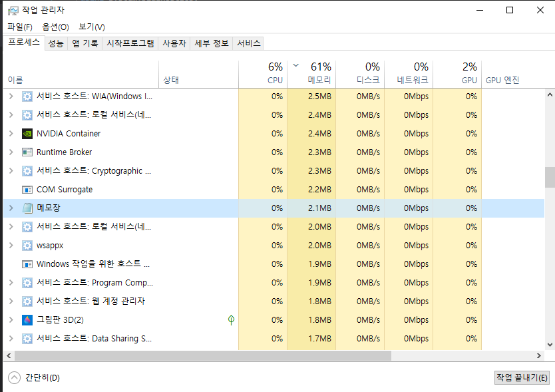Open the 파일(F) menu
The width and height of the screenshot is (555, 392).
[x=20, y=27]
